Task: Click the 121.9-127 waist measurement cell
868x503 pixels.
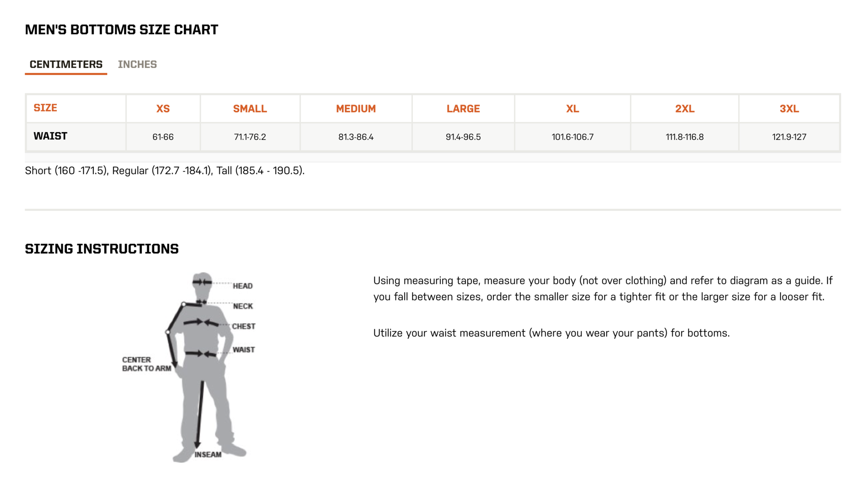Action: (x=789, y=137)
